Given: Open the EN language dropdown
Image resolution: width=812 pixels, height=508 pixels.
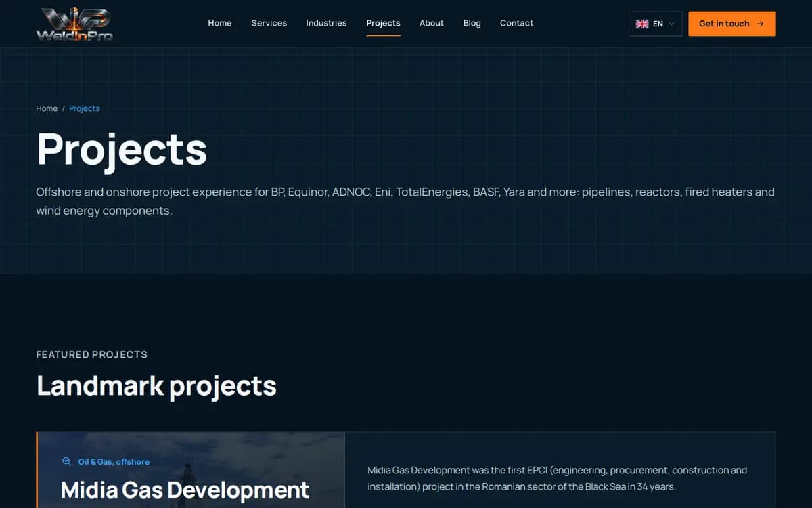Looking at the screenshot, I should 655,24.
